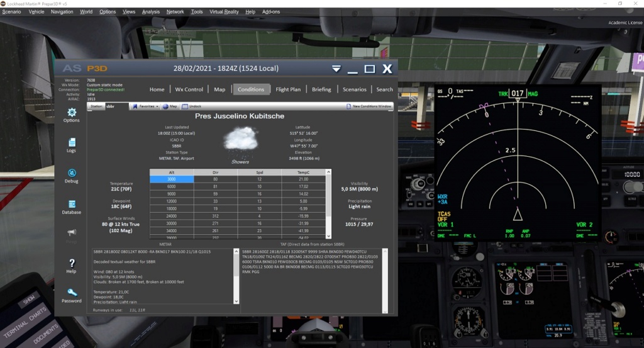Click METAR box scroll-down arrow

(x=236, y=301)
